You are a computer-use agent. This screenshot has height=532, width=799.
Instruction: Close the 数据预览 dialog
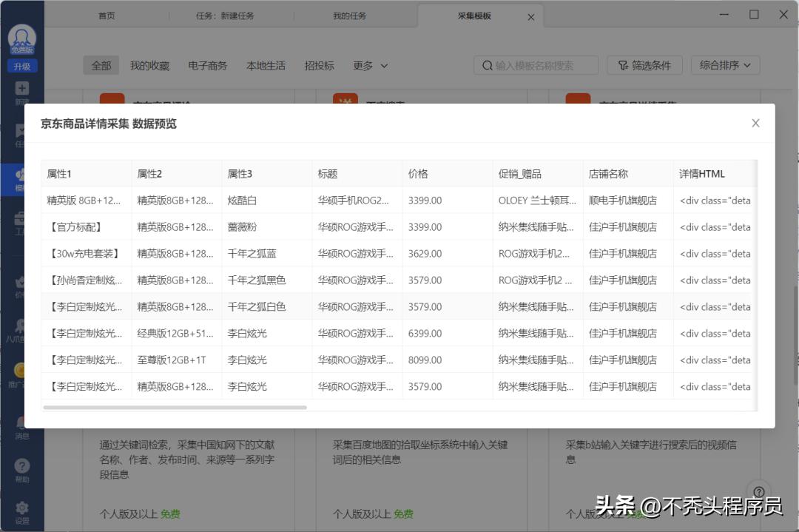(x=755, y=124)
